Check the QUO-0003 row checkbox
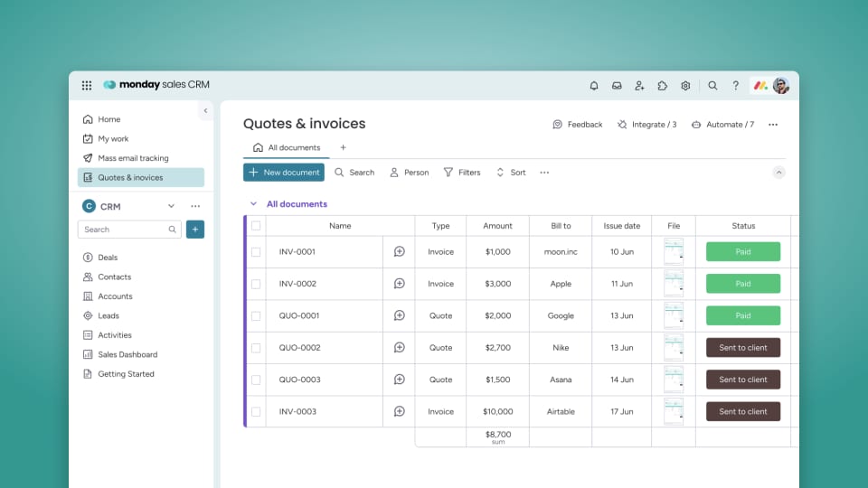Viewport: 868px width, 488px height. click(256, 380)
